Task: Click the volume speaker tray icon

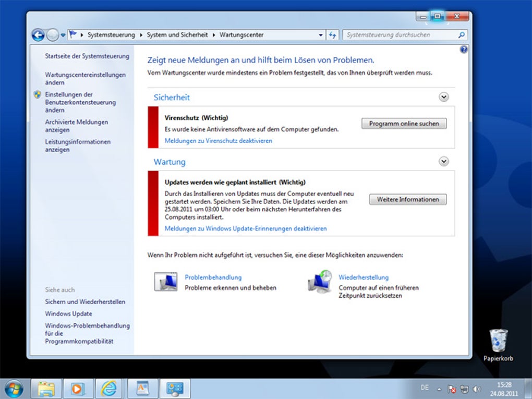Action: pyautogui.click(x=477, y=390)
